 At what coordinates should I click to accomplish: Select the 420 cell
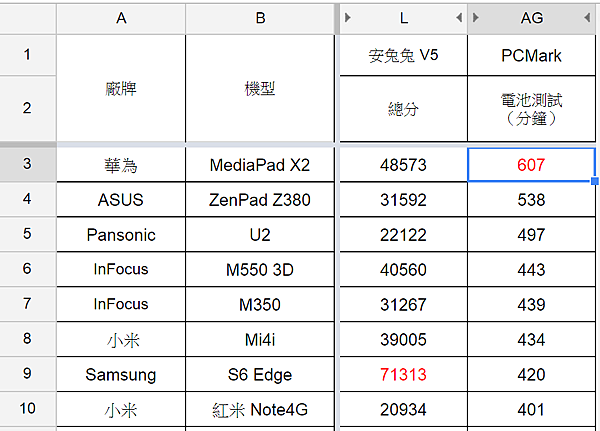(532, 374)
